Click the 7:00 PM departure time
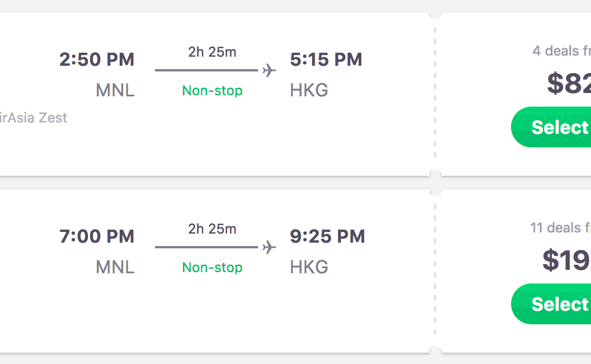The image size is (591, 364). point(97,236)
